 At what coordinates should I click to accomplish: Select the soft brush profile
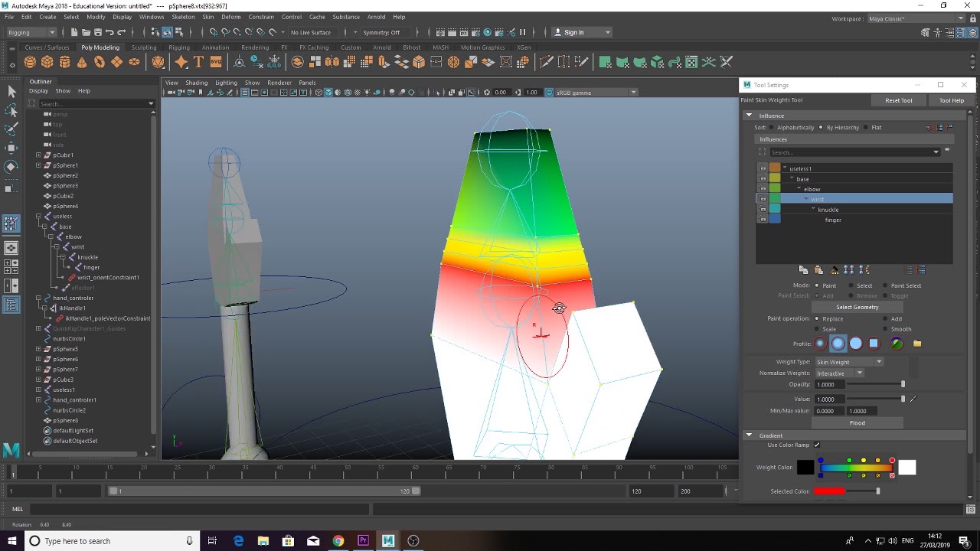(x=838, y=344)
